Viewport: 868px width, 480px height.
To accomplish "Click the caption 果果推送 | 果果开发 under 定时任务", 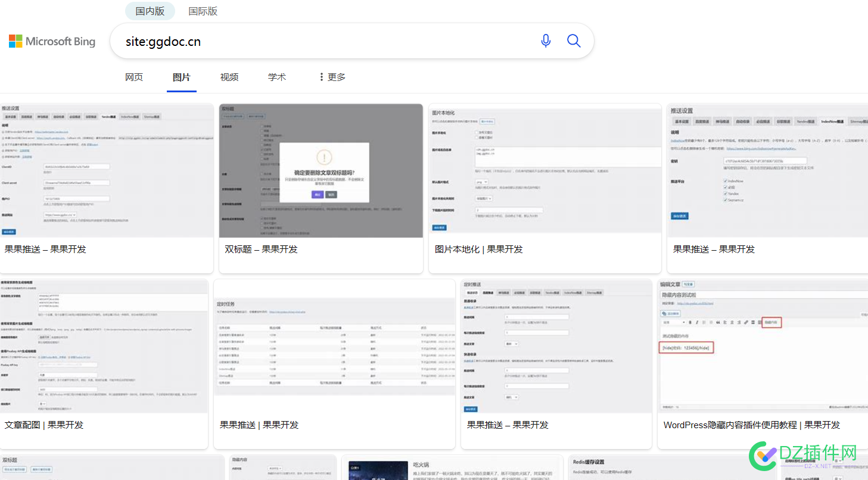I will pyautogui.click(x=259, y=425).
